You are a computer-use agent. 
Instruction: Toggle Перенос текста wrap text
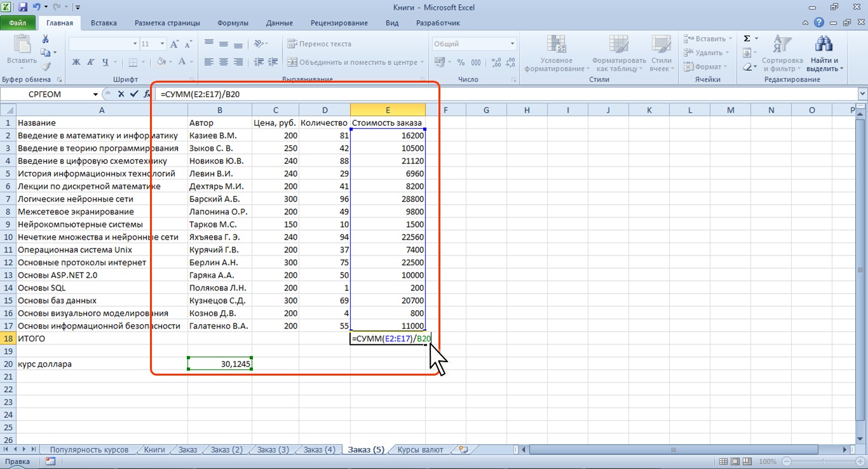click(x=319, y=44)
